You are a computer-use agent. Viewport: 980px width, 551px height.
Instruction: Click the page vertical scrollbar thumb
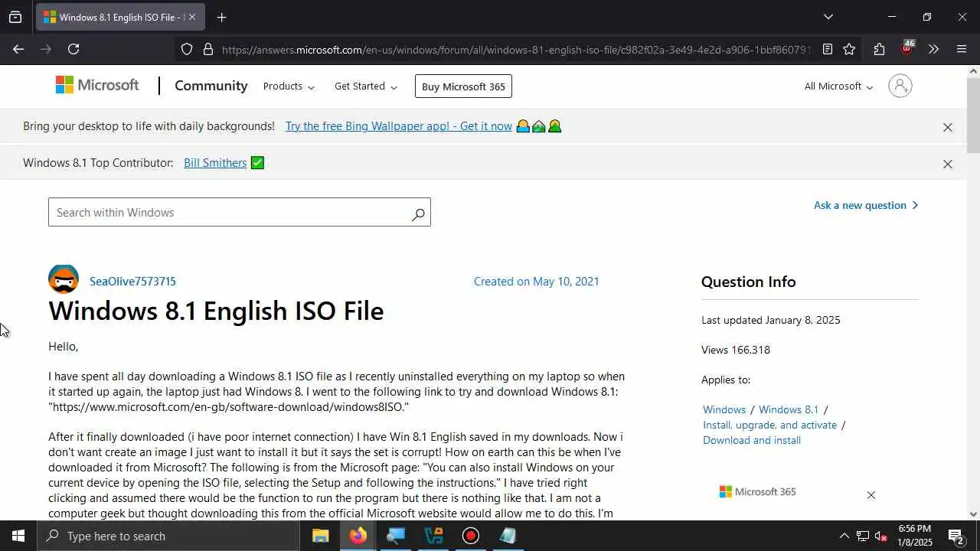(x=973, y=116)
